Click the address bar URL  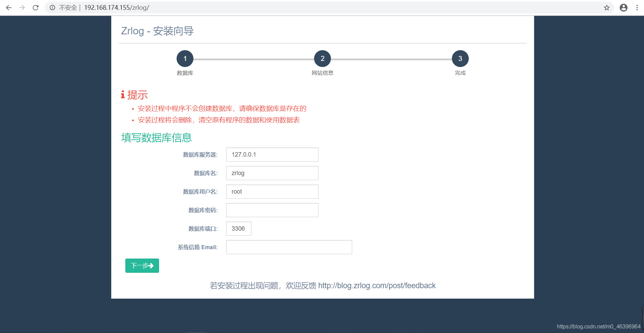117,7
